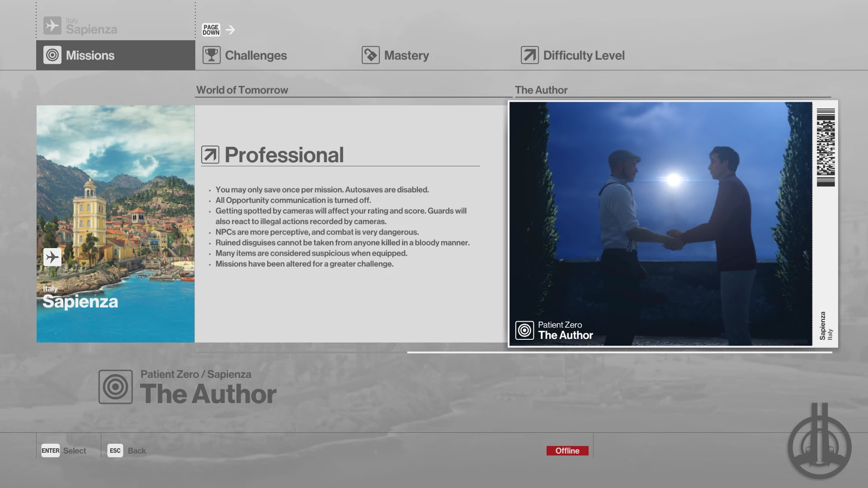The height and width of the screenshot is (488, 868).
Task: Select the Professional difficulty heading
Action: (284, 155)
